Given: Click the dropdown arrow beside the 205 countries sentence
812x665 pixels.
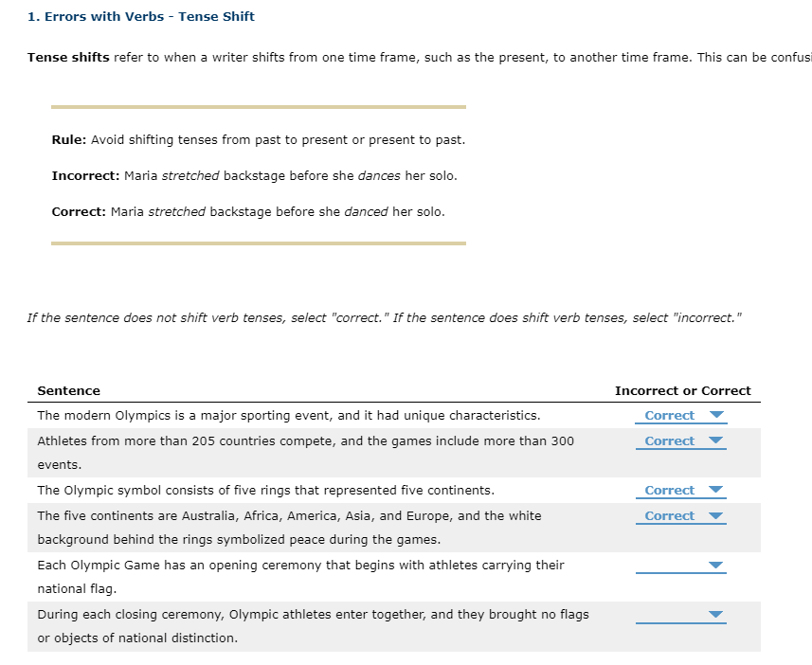Looking at the screenshot, I should [717, 440].
